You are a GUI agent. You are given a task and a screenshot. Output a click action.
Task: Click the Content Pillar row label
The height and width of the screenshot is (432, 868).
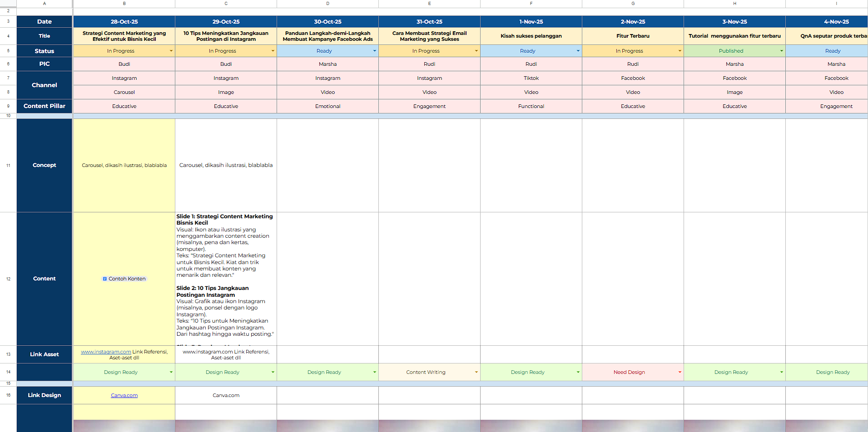45,106
